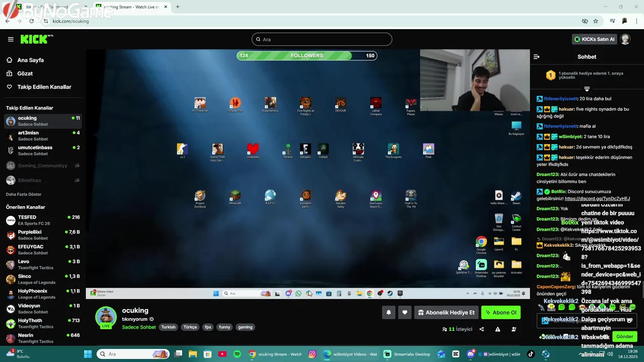The image size is (644, 362).
Task: Open recommended channel HolyPhoenix
Action: 43,294
